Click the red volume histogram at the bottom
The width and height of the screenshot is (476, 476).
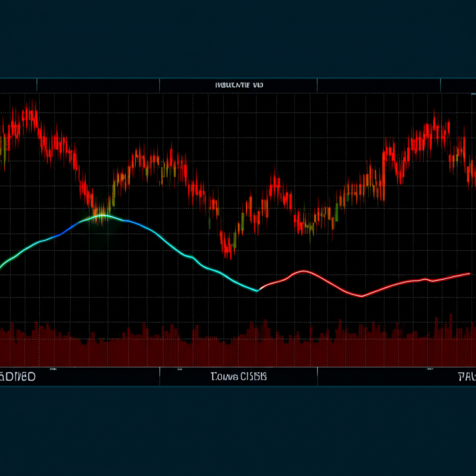238,347
